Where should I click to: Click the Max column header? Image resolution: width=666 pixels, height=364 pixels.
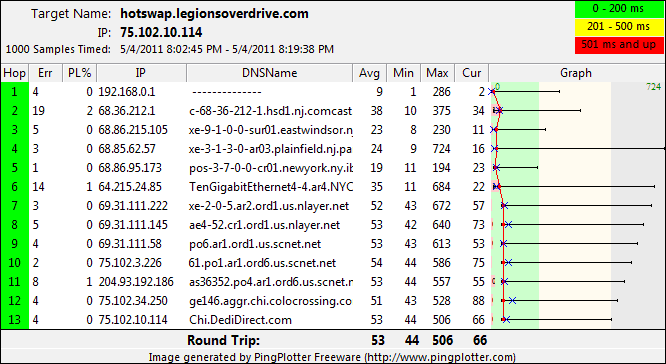[437, 73]
